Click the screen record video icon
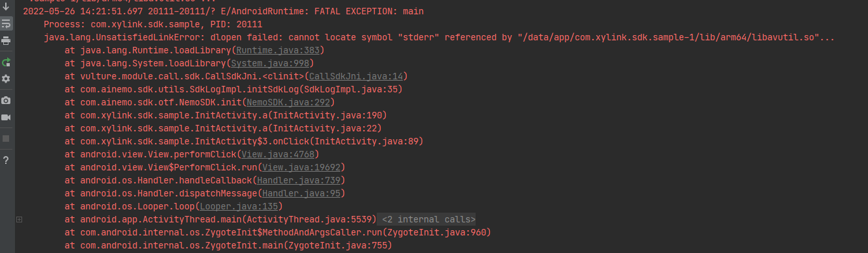 click(6, 117)
